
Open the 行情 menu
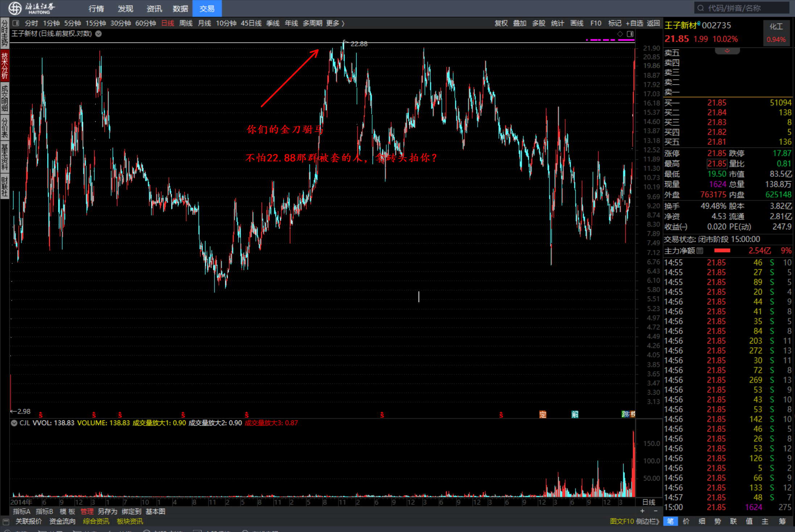tap(96, 8)
